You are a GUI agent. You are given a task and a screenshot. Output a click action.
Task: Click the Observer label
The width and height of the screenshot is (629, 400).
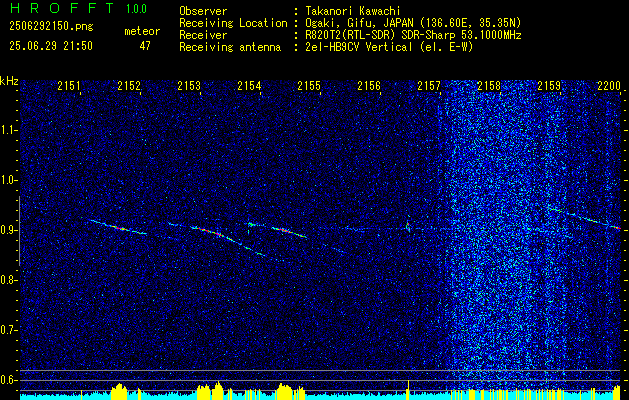[x=203, y=11]
